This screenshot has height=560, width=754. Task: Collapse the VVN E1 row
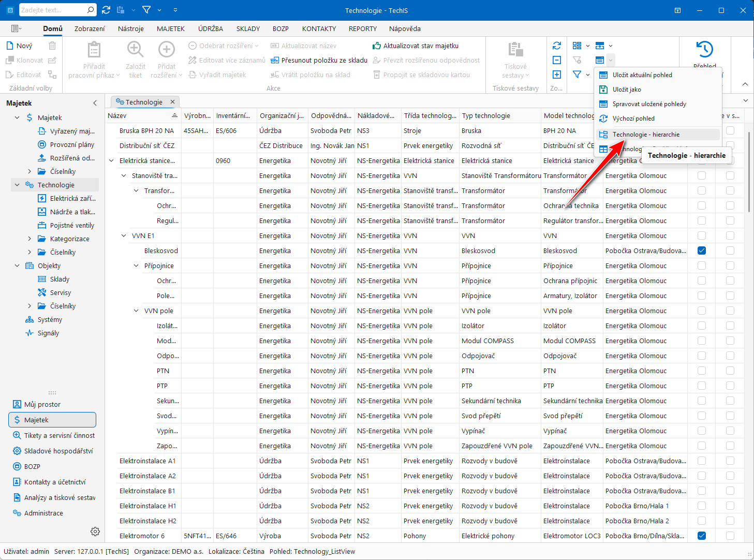[124, 235]
